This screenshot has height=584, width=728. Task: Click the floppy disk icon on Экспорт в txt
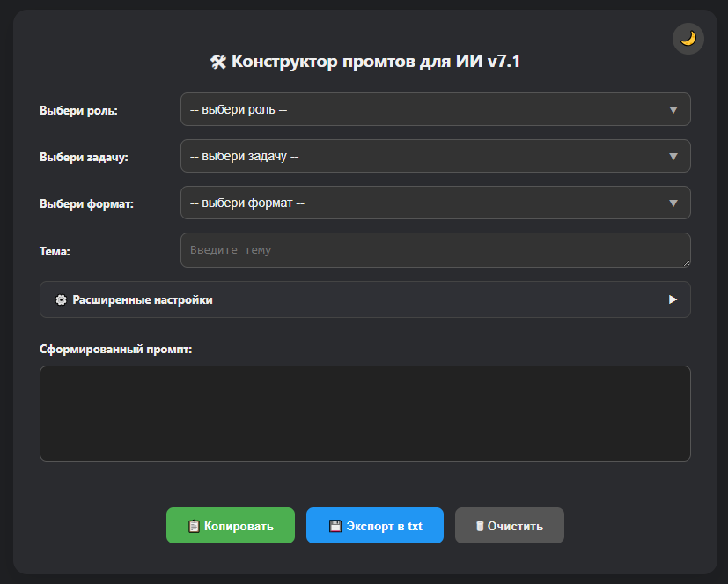(335, 526)
